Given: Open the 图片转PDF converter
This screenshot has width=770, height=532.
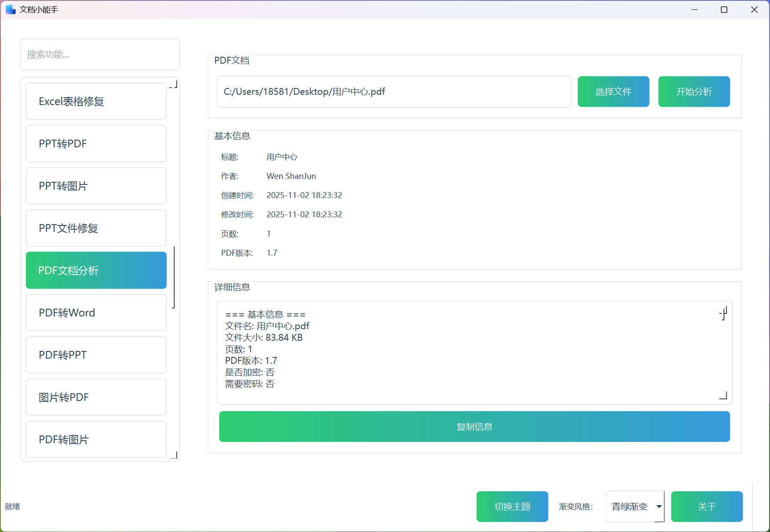Looking at the screenshot, I should pyautogui.click(x=96, y=397).
